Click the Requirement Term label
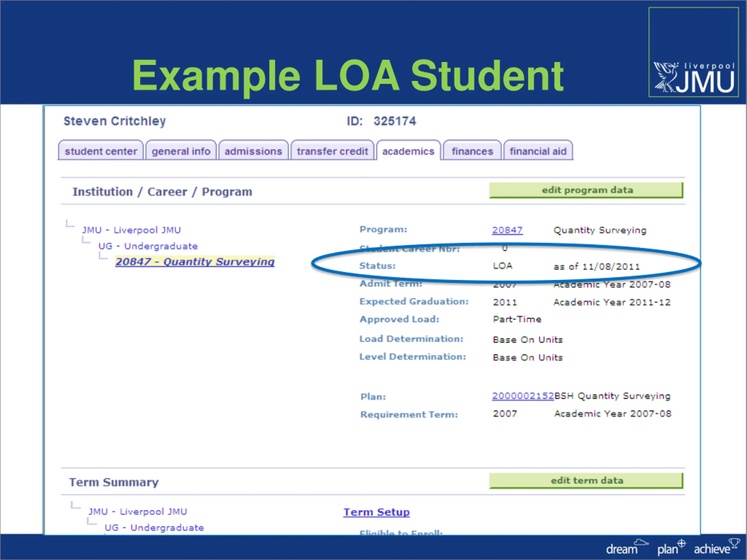Image resolution: width=747 pixels, height=560 pixels. [x=409, y=414]
